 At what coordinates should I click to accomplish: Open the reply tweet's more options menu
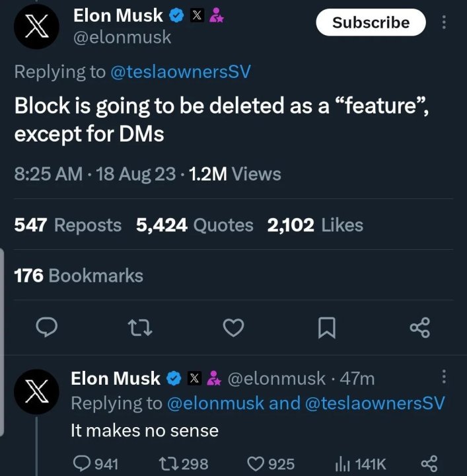443,377
